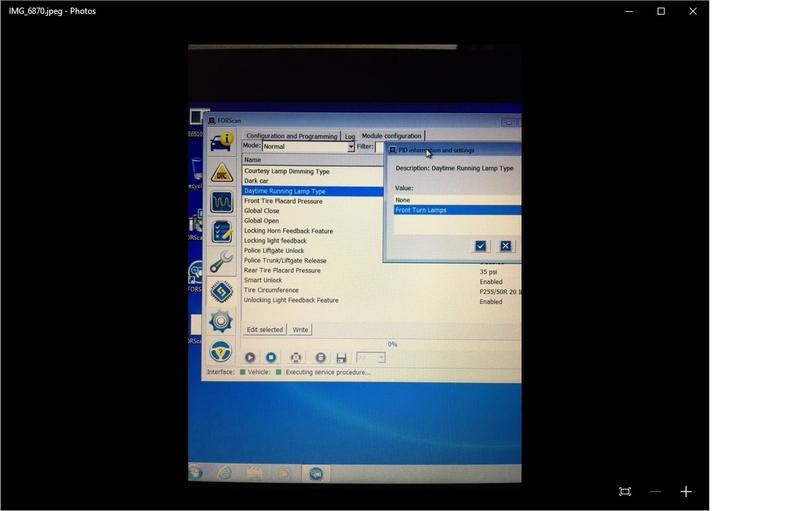Select the Global Open row
Image resolution: width=800 pixels, height=511 pixels.
point(312,221)
